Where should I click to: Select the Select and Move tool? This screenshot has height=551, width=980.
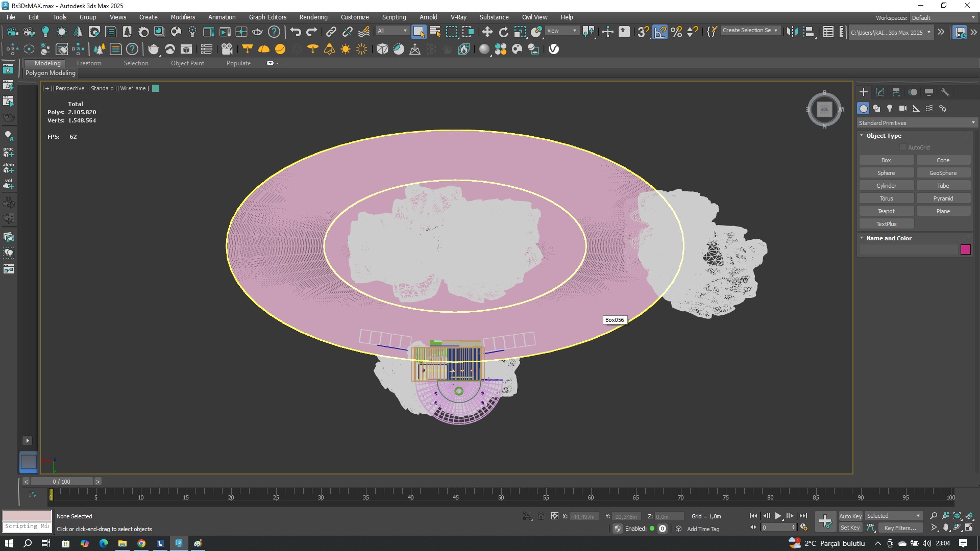(x=487, y=32)
